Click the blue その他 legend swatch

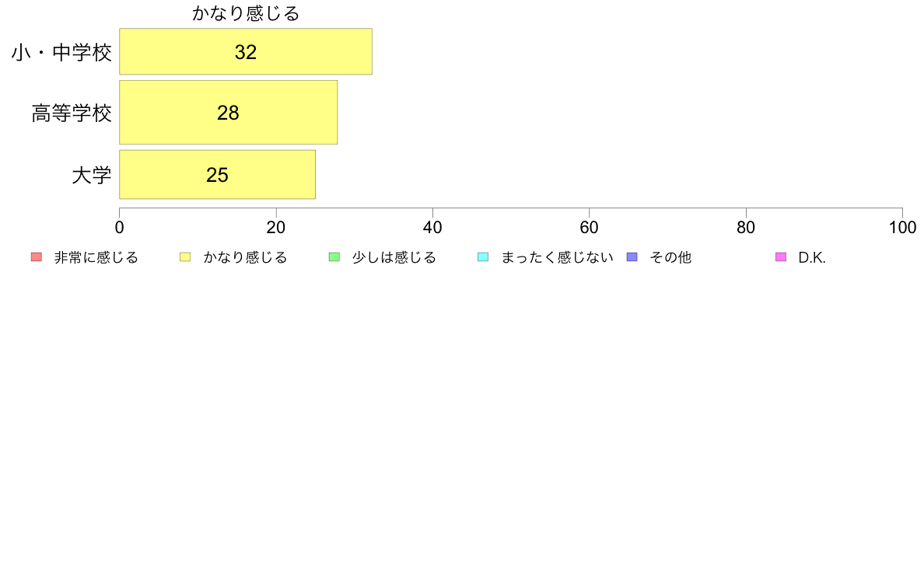point(632,256)
